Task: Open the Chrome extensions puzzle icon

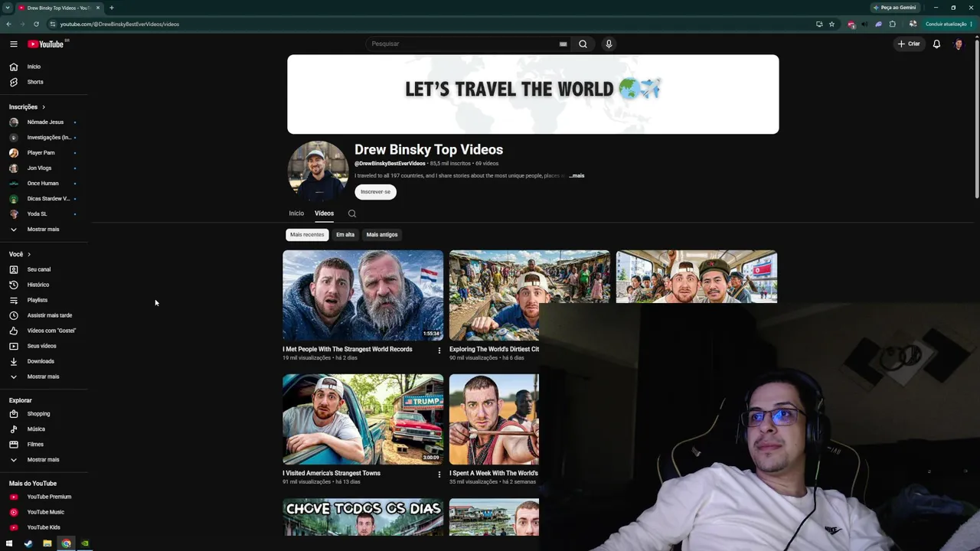Action: tap(892, 24)
